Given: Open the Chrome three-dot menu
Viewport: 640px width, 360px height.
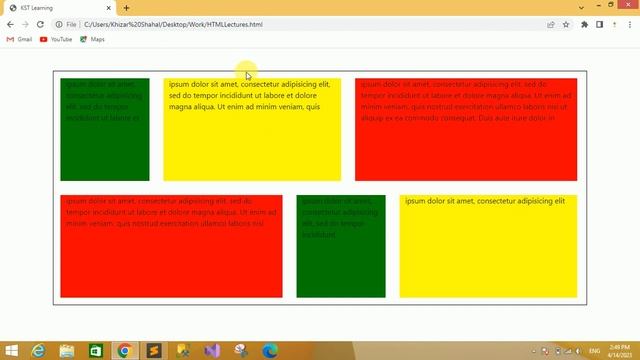Looking at the screenshot, I should (x=630, y=24).
